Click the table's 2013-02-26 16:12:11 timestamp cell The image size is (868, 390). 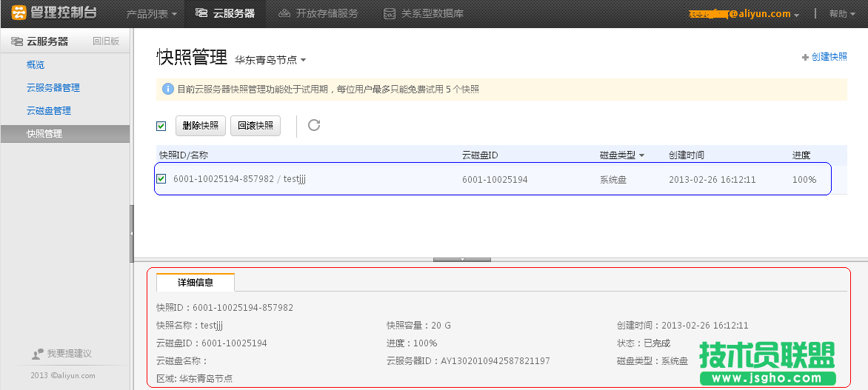pyautogui.click(x=712, y=180)
